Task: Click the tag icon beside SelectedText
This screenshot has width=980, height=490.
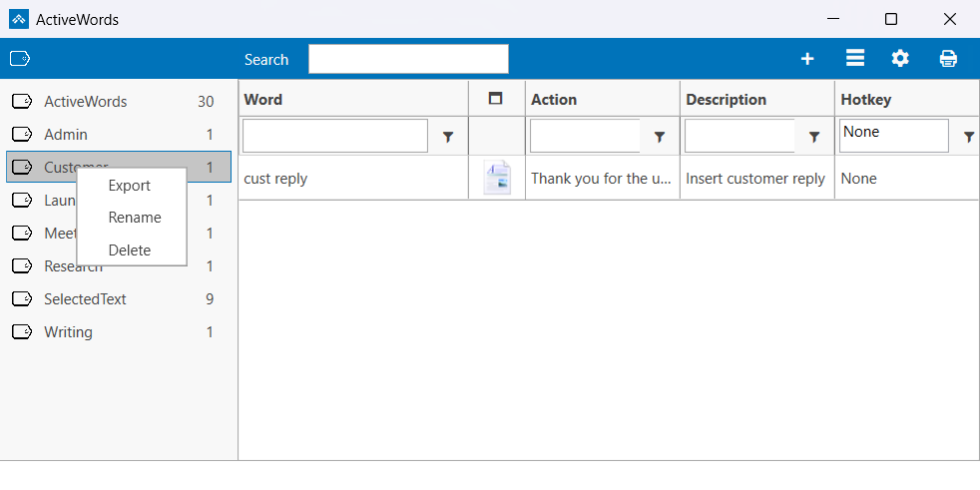Action: click(23, 298)
